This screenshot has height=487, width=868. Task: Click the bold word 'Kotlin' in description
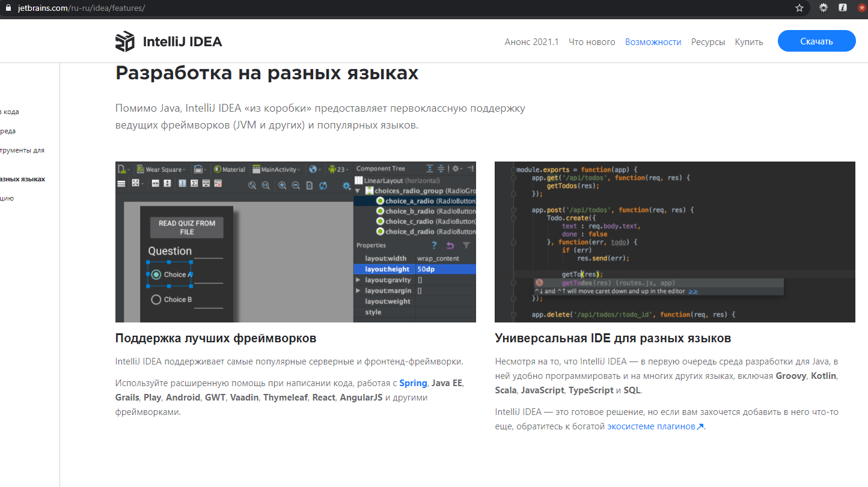pyautogui.click(x=824, y=376)
